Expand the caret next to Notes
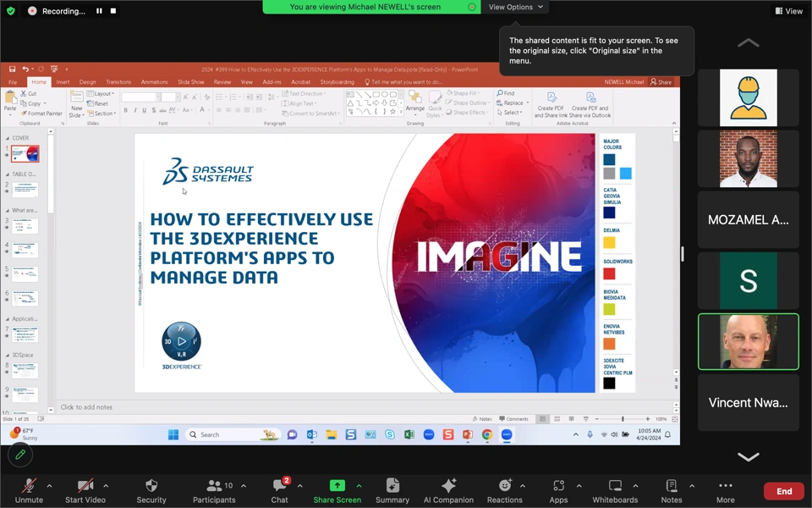 pos(692,486)
